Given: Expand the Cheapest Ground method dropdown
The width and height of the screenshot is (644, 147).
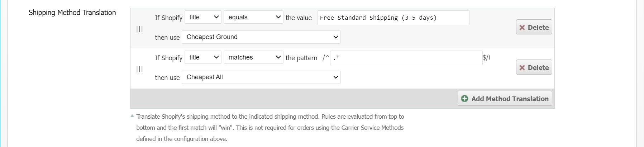Looking at the screenshot, I should pyautogui.click(x=261, y=37).
